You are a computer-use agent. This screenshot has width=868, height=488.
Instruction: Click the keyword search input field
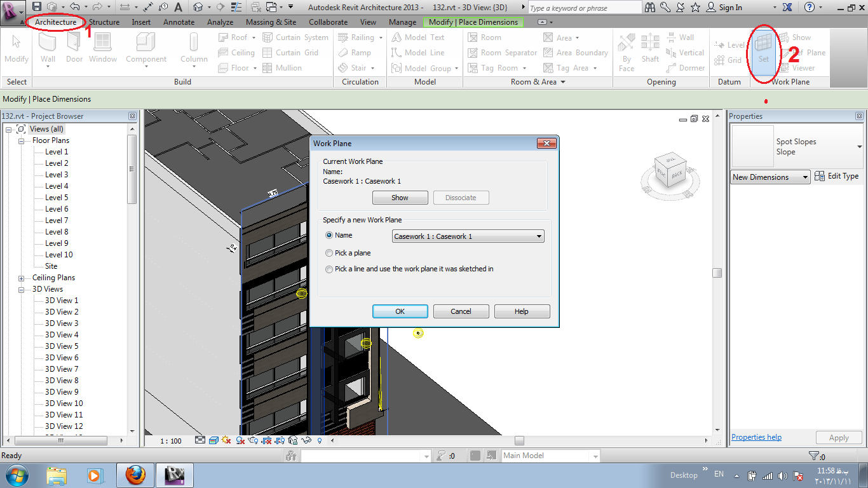click(585, 8)
